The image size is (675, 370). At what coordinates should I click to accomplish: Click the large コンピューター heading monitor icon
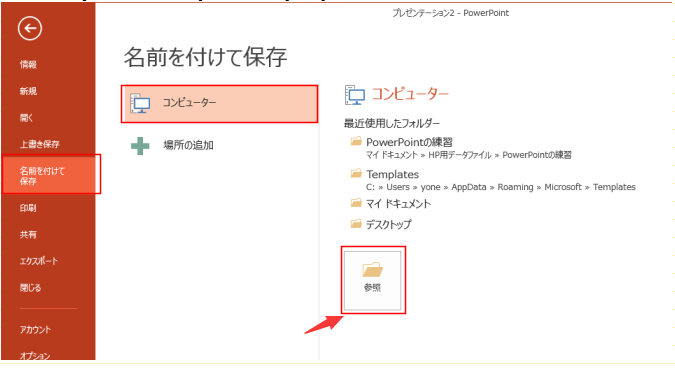[355, 95]
